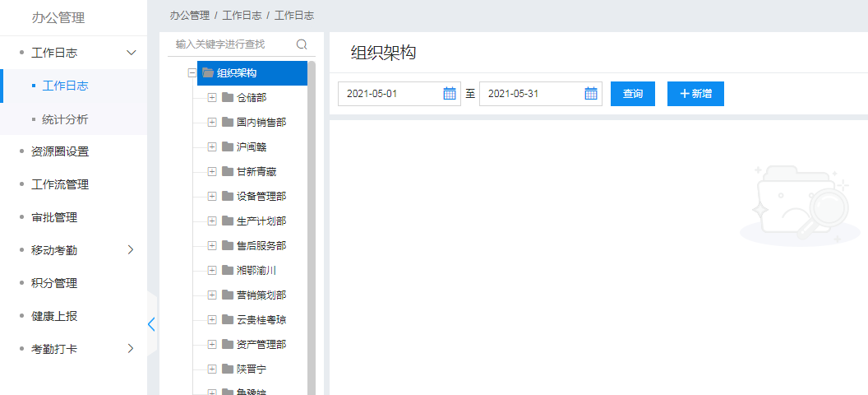
Task: Click the 售后服务部 folder icon
Action: (228, 246)
